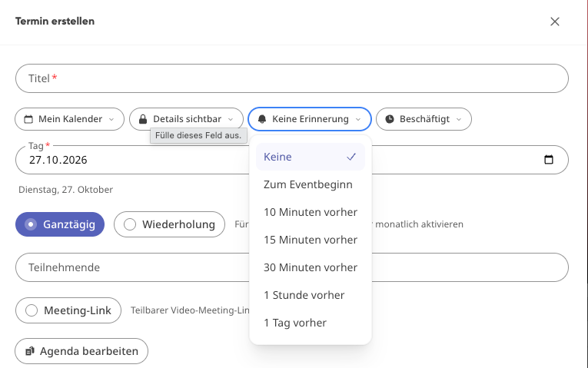Open the Beschäftigt status dropdown

pos(424,119)
